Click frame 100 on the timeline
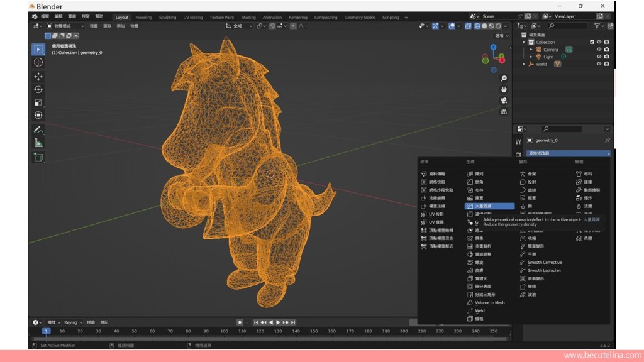The width and height of the screenshot is (644, 362). pos(224,331)
